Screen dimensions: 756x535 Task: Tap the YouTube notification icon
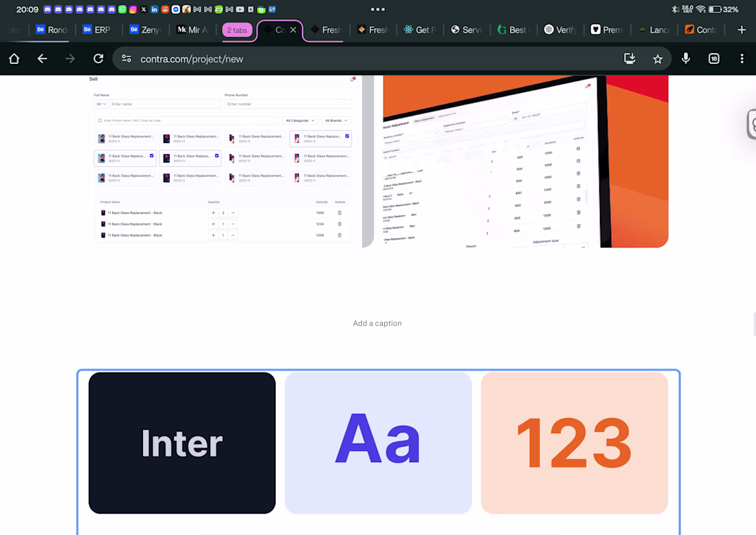click(240, 9)
